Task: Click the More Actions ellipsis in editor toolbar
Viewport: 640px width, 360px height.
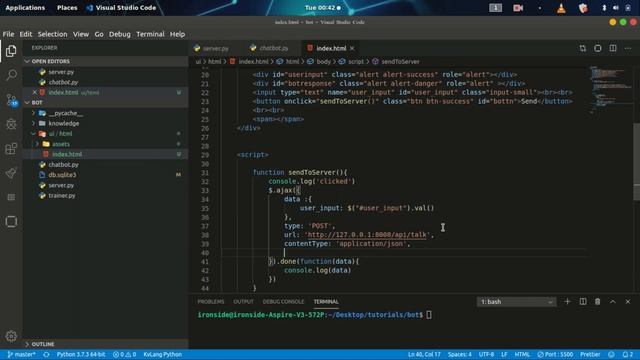Action: [628, 48]
